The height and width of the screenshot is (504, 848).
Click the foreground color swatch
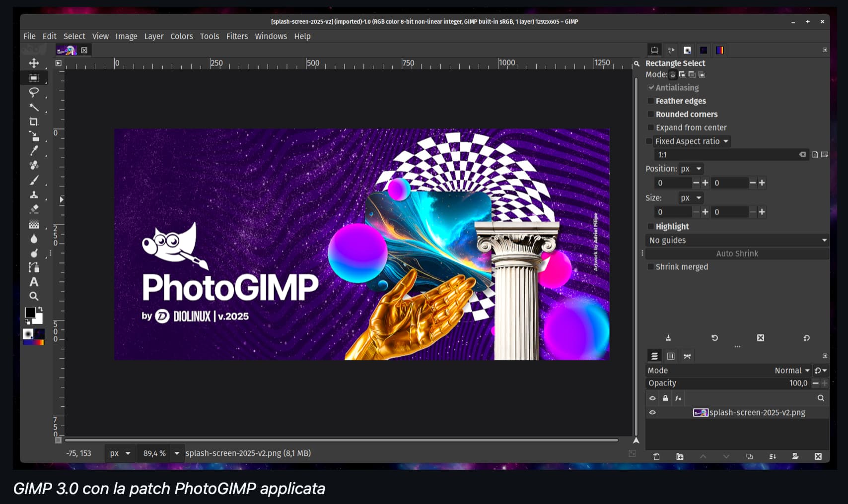click(x=30, y=313)
